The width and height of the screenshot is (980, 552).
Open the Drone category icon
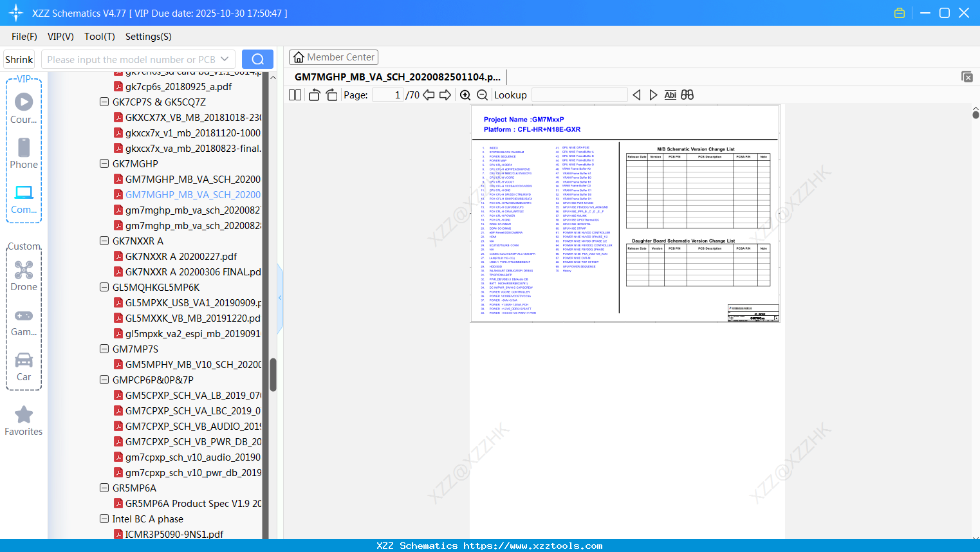24,276
